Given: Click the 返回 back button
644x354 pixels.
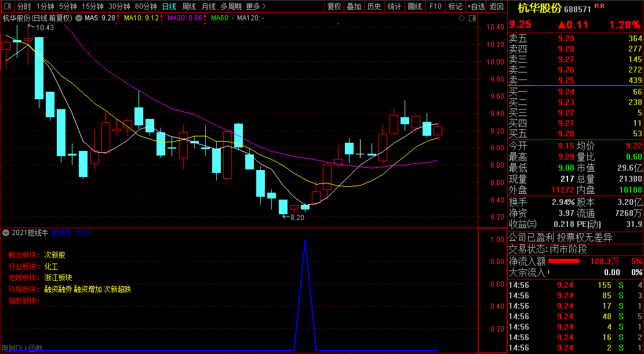Looking at the screenshot, I should (x=497, y=6).
